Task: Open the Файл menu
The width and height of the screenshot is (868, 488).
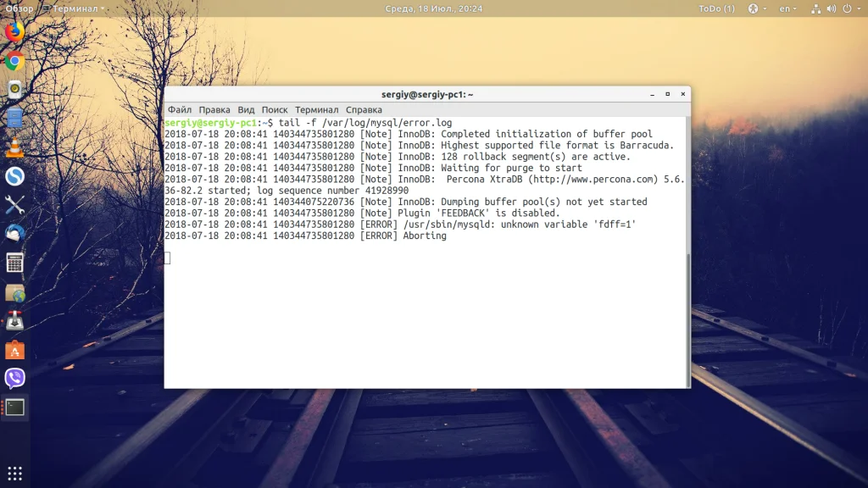Action: point(180,109)
